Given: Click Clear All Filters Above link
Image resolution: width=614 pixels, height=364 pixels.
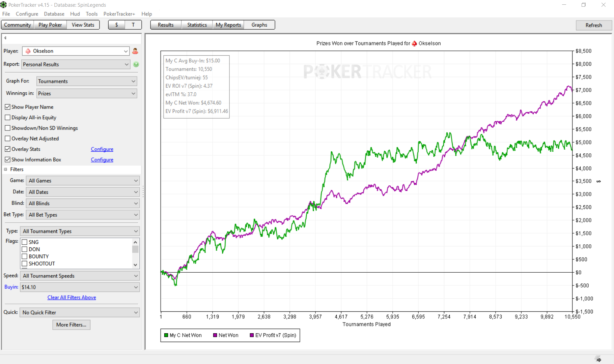Looking at the screenshot, I should click(72, 297).
